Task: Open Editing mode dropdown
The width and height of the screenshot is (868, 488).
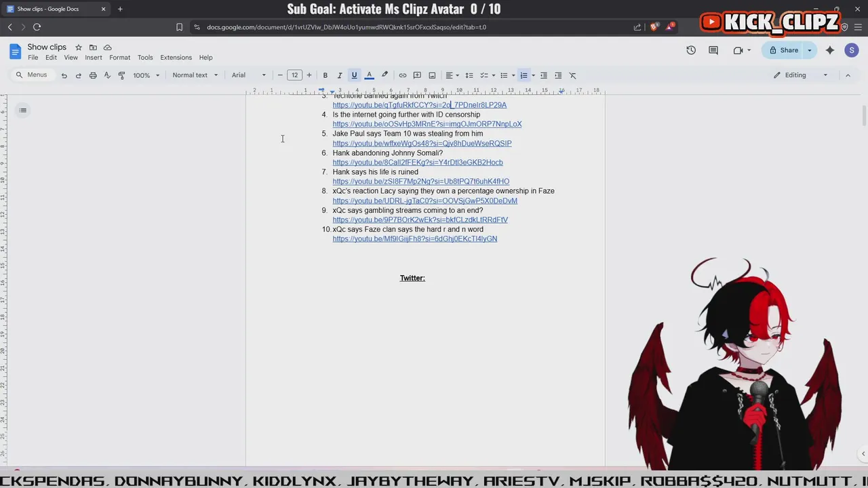Action: (x=801, y=75)
